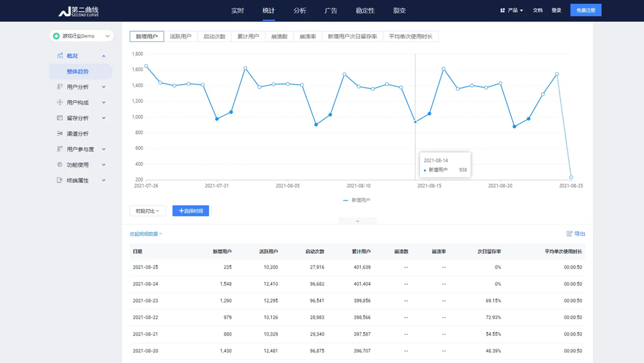The height and width of the screenshot is (363, 644).
Task: Open the 产品 dropdown in top bar
Action: point(512,11)
